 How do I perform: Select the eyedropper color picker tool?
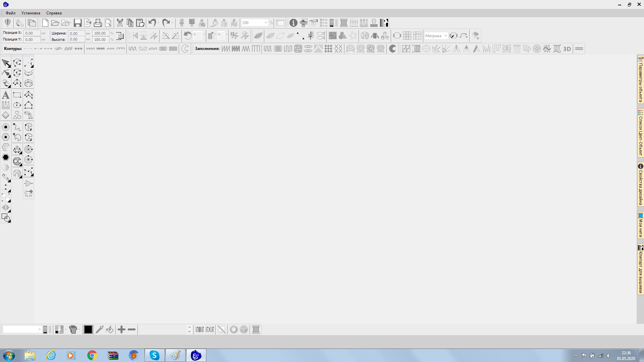point(99,329)
